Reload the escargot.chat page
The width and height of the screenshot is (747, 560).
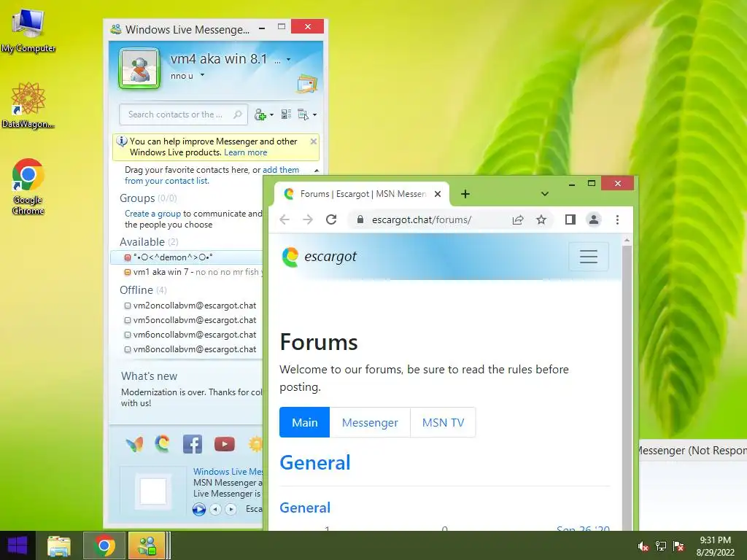pyautogui.click(x=331, y=219)
